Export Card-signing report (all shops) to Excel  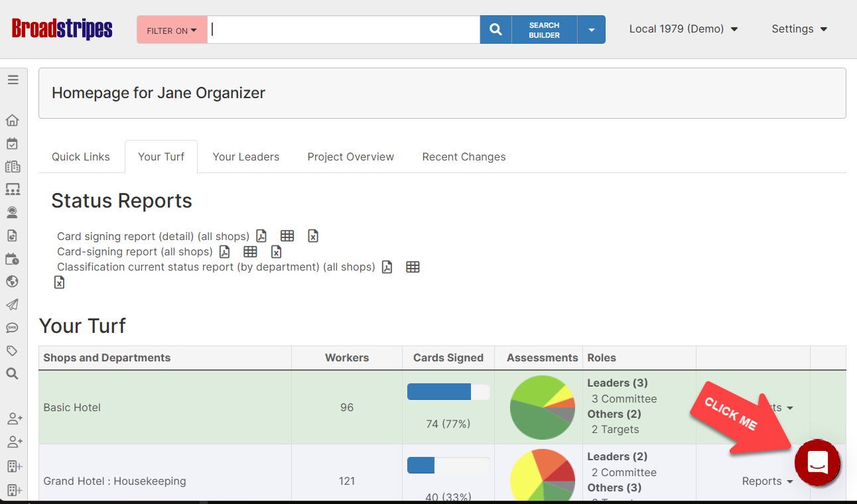click(276, 252)
